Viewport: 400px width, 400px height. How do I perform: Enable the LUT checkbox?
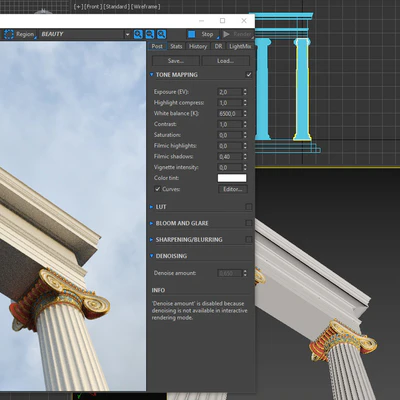(249, 207)
